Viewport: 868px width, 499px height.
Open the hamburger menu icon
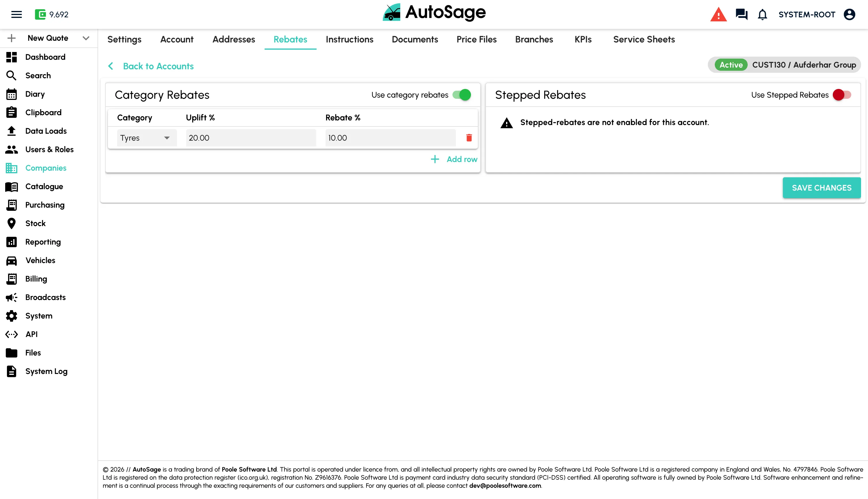coord(16,14)
